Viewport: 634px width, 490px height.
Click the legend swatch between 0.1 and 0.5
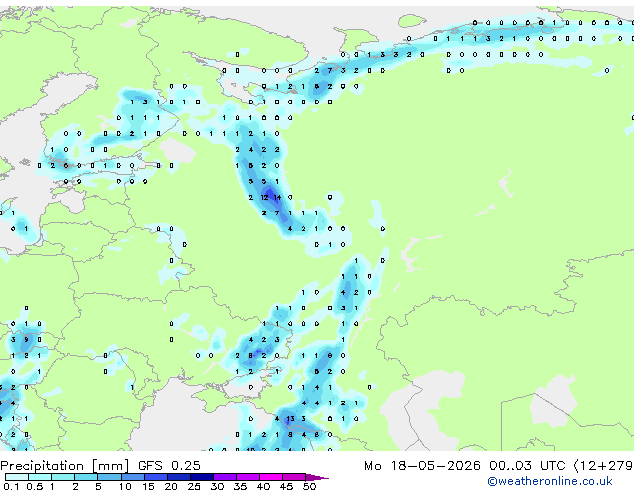pos(17,477)
